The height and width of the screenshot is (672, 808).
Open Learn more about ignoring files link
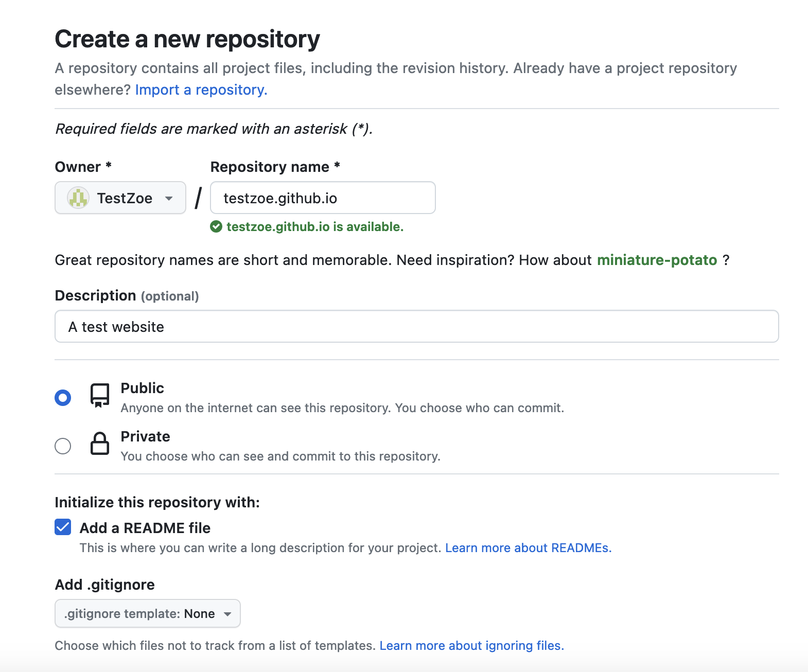pyautogui.click(x=471, y=646)
